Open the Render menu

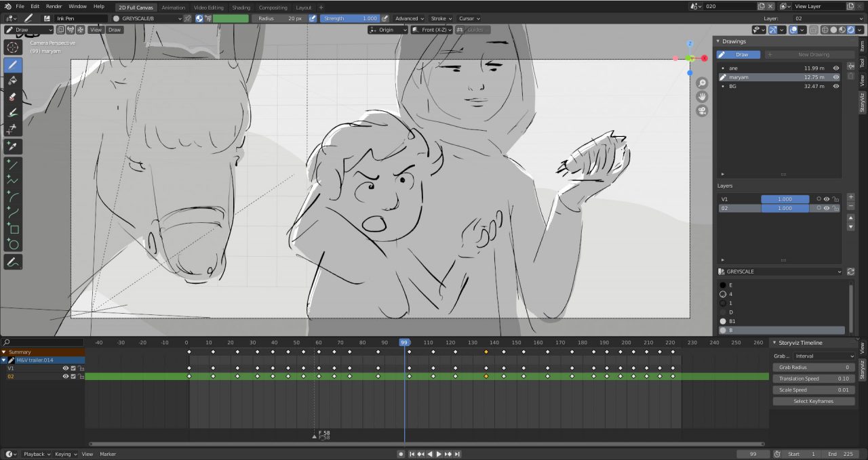54,6
